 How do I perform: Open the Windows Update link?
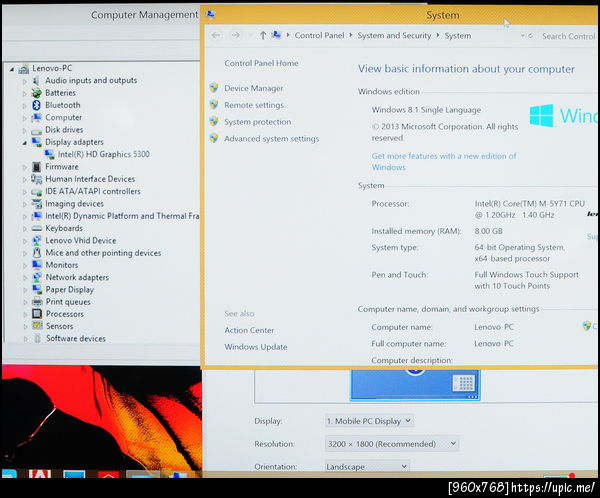tap(256, 347)
